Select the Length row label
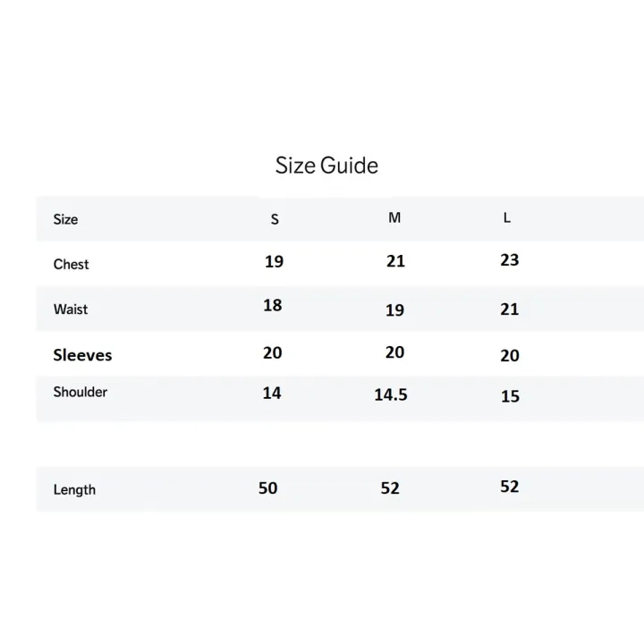This screenshot has height=644, width=644. (x=74, y=489)
